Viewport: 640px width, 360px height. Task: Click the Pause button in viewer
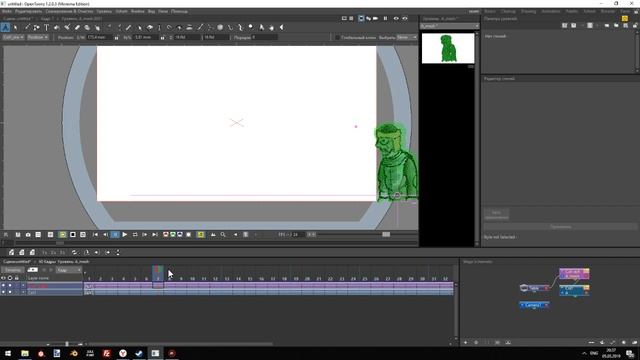116,235
